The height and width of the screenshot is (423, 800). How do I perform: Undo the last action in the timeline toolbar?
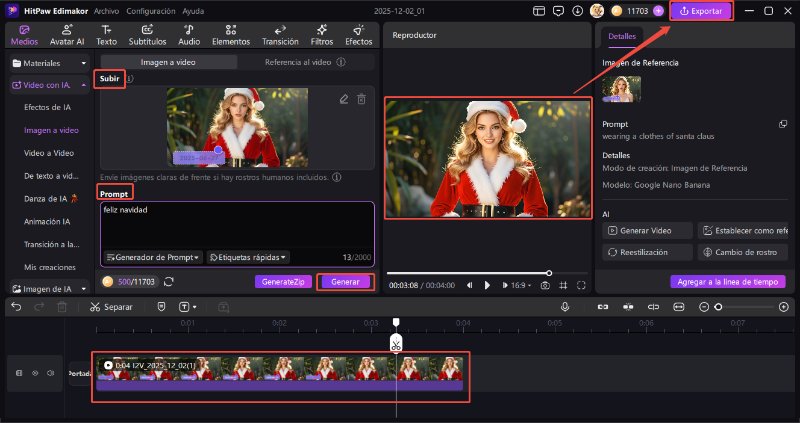[x=16, y=307]
